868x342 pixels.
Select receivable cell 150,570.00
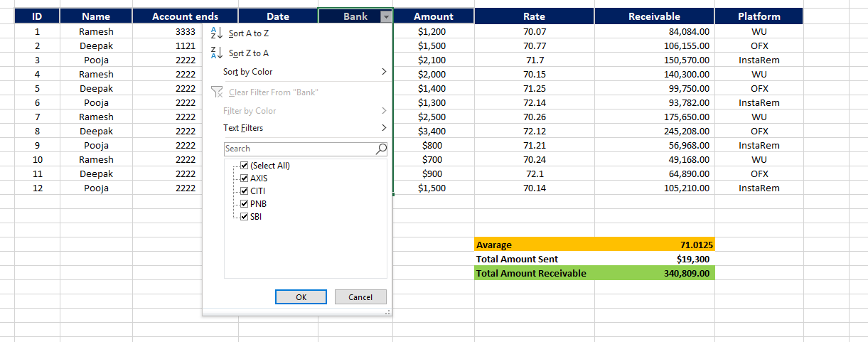(x=655, y=60)
